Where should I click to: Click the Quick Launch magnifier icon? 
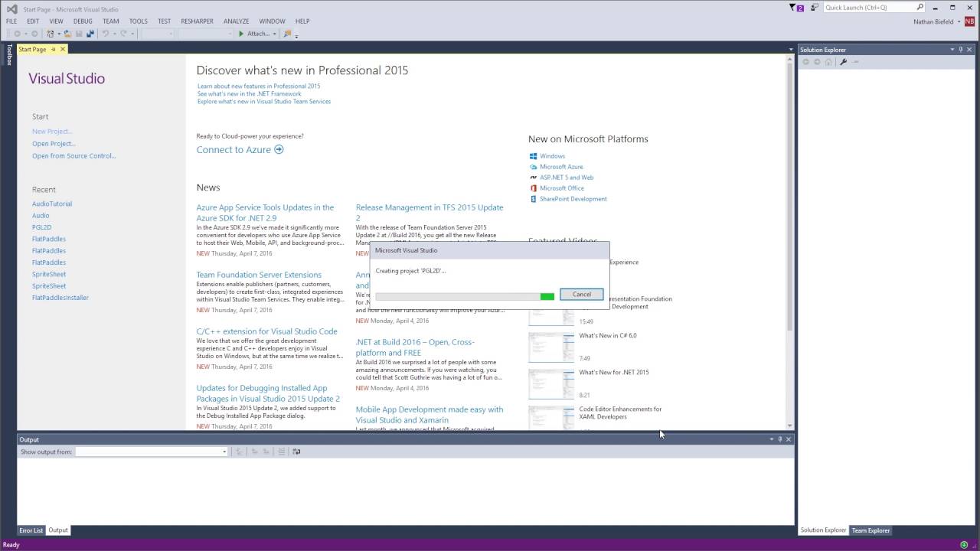point(920,7)
